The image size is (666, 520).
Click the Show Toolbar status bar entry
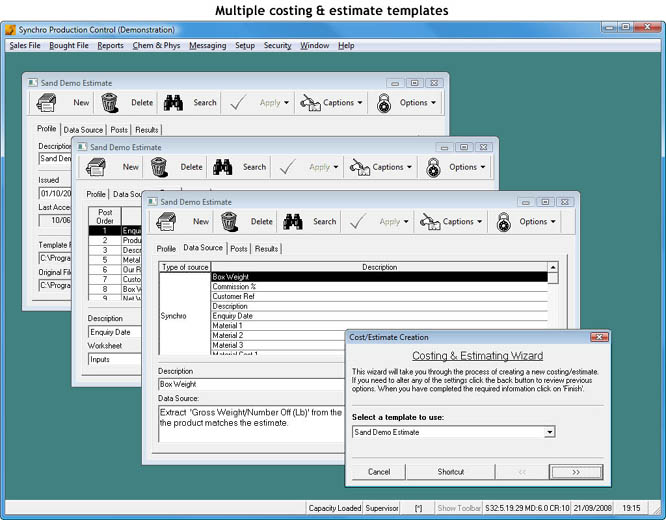[x=459, y=508]
